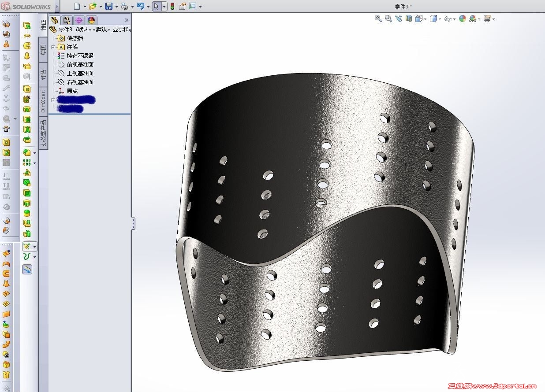Click the View Orientation cube icon

(418, 18)
